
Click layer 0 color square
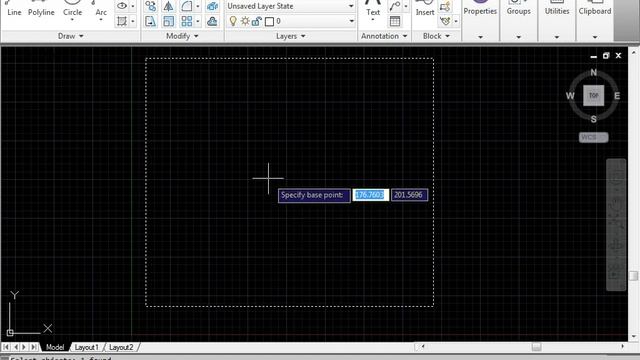point(269,22)
